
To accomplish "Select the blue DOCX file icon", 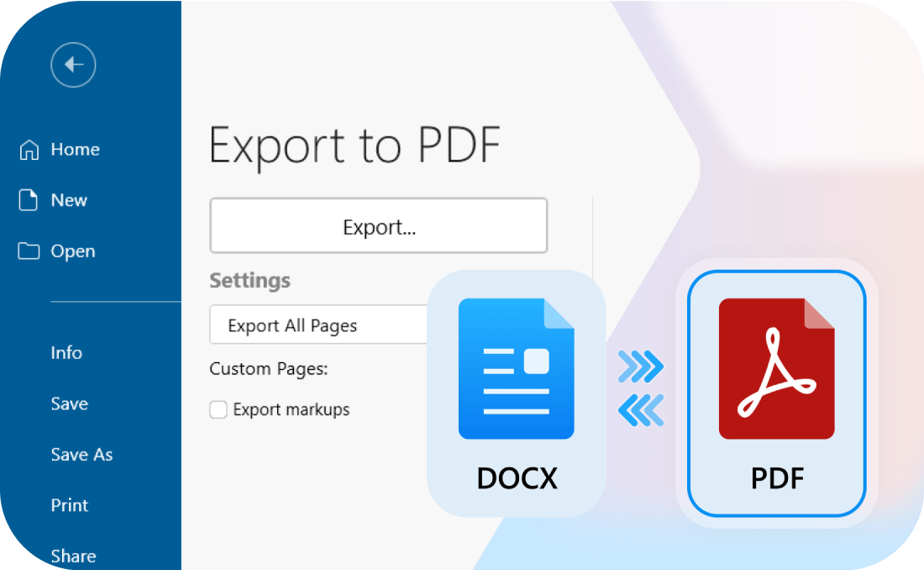I will (516, 369).
